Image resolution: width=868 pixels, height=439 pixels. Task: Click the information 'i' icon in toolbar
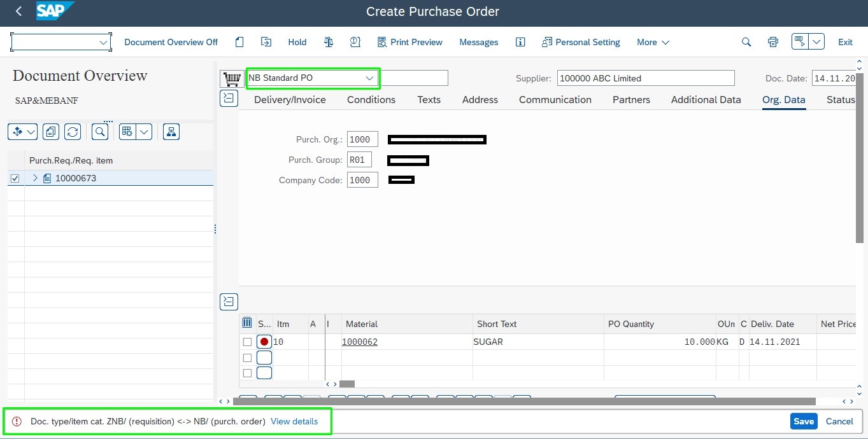[520, 42]
